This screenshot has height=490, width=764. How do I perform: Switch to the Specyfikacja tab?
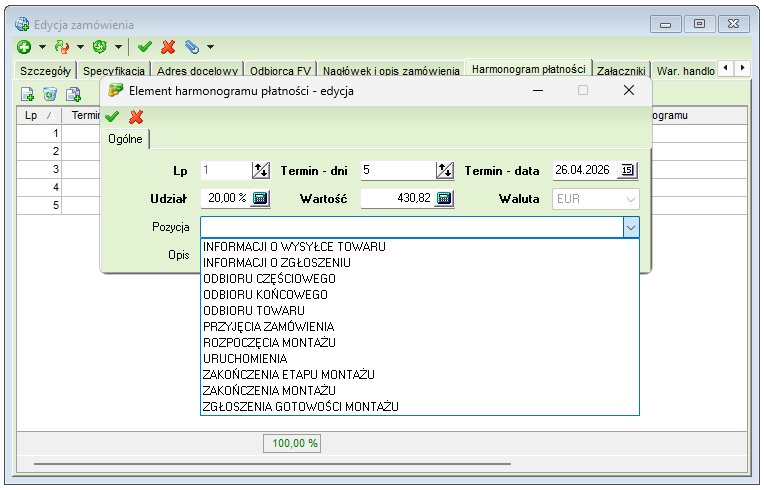[114, 71]
